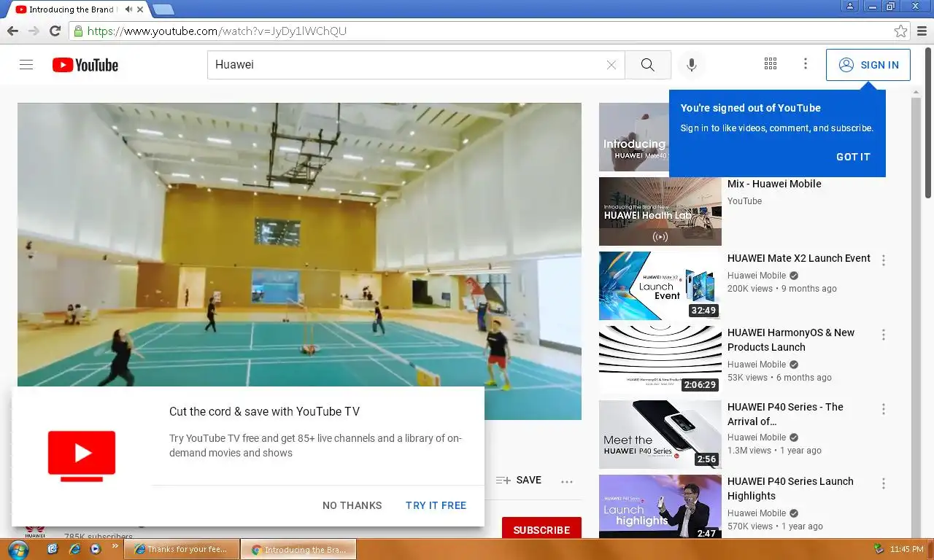This screenshot has height=560, width=934.
Task: Click the YouTube TV red logo
Action: click(x=82, y=456)
